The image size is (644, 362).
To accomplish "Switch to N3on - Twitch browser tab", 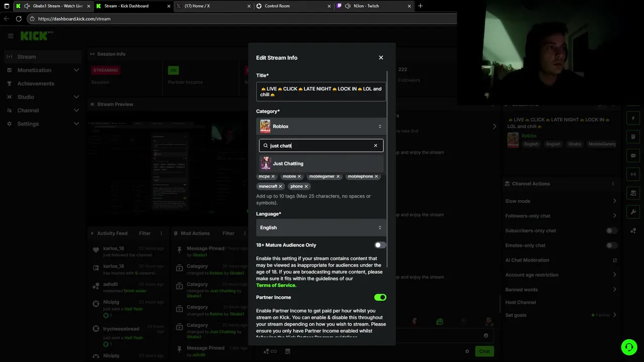I will coord(373,6).
